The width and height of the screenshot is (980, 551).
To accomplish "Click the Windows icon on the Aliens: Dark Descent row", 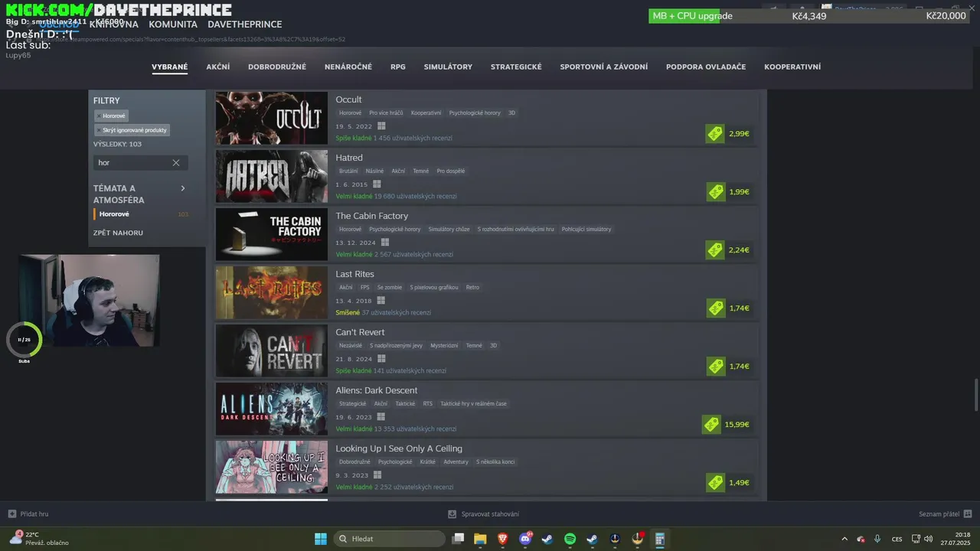I will coord(381,417).
